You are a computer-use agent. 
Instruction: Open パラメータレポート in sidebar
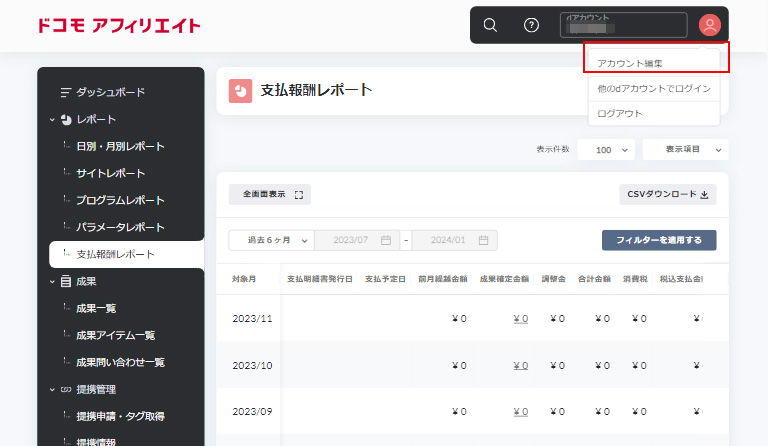coord(120,227)
